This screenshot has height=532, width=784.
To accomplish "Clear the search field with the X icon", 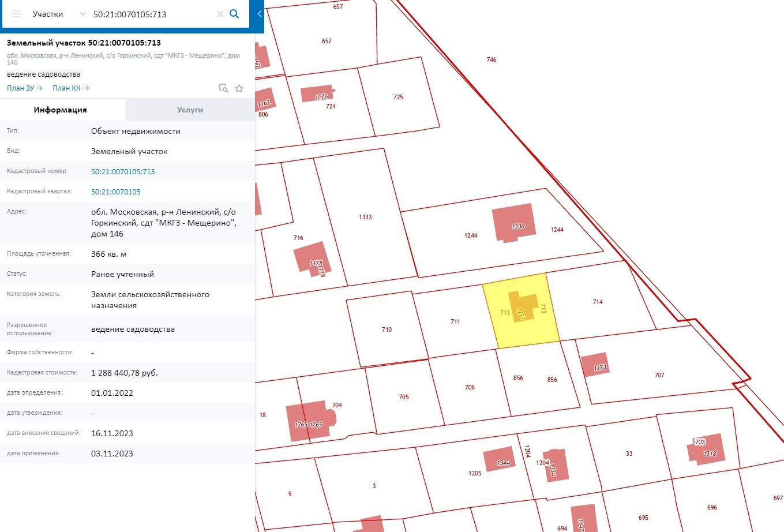I will pyautogui.click(x=220, y=14).
